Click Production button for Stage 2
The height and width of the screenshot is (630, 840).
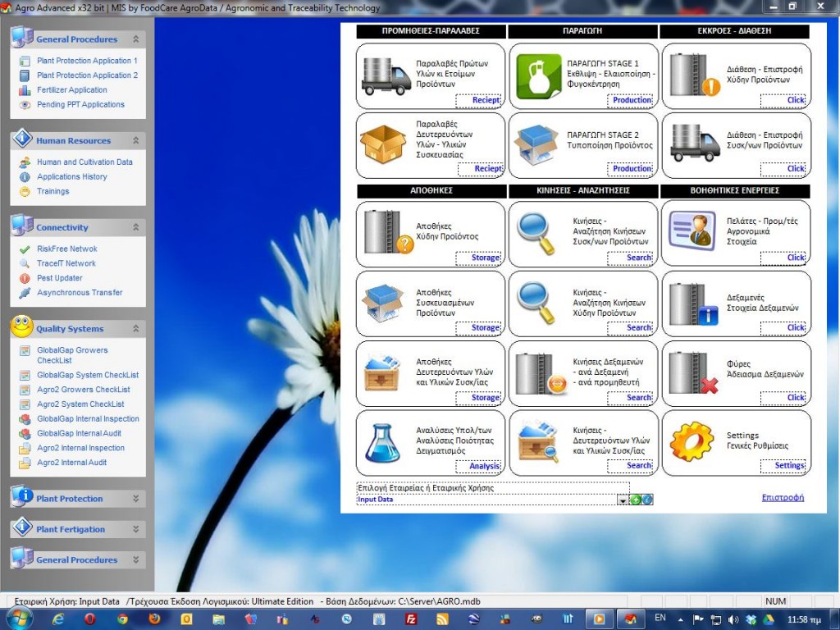[x=630, y=169]
